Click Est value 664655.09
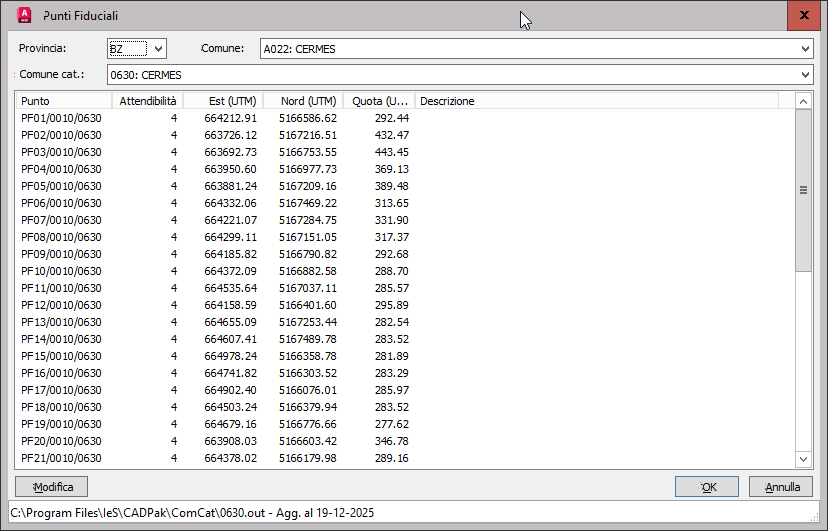This screenshot has width=828, height=531. 231,322
